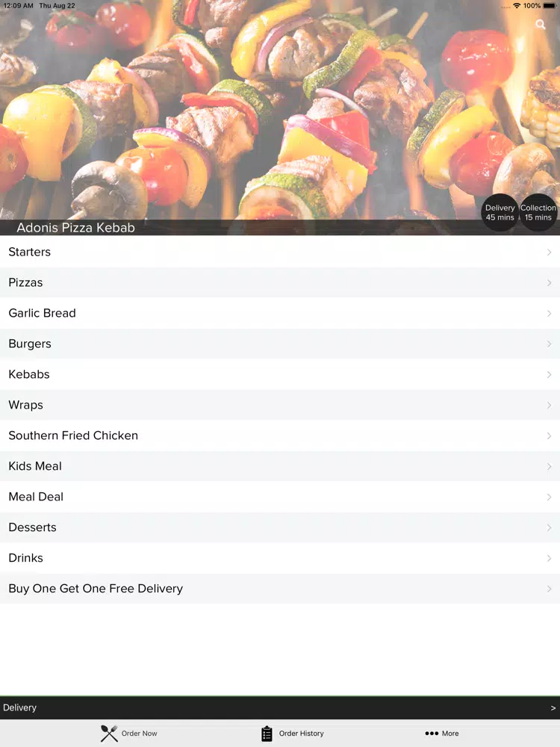Screen dimensions: 560x747
Task: Tap the search magnifier icon
Action: tap(540, 25)
